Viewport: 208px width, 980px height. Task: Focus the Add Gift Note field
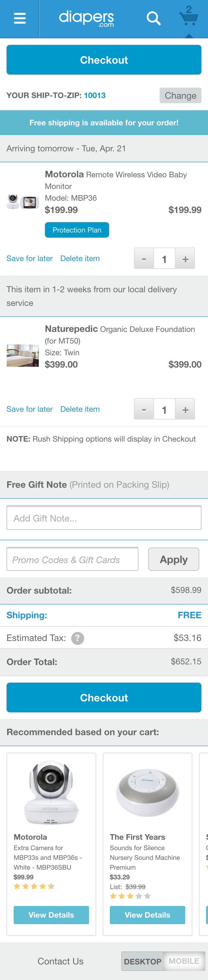click(x=104, y=518)
